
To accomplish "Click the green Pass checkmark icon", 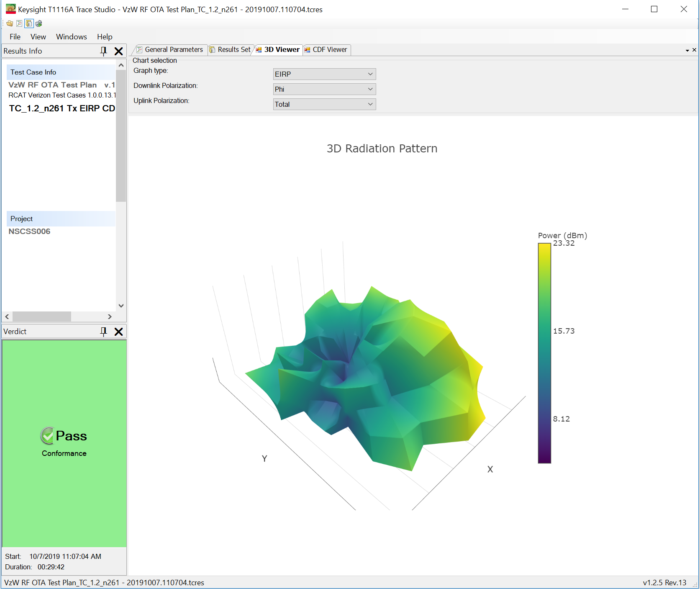I will [x=47, y=436].
